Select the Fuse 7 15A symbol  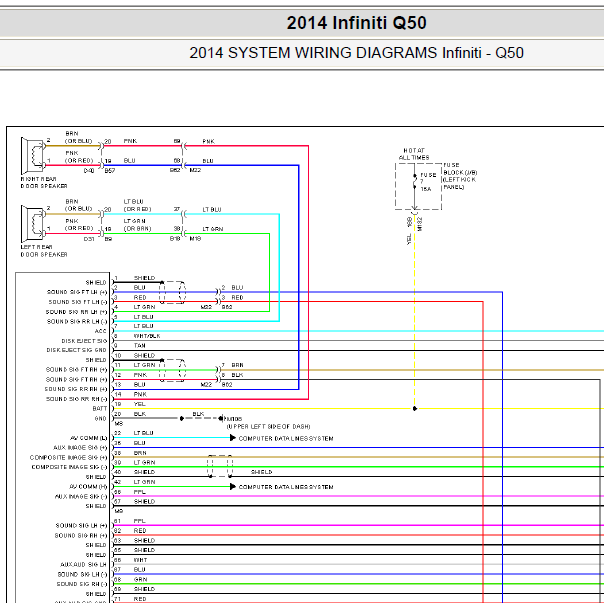[x=415, y=181]
